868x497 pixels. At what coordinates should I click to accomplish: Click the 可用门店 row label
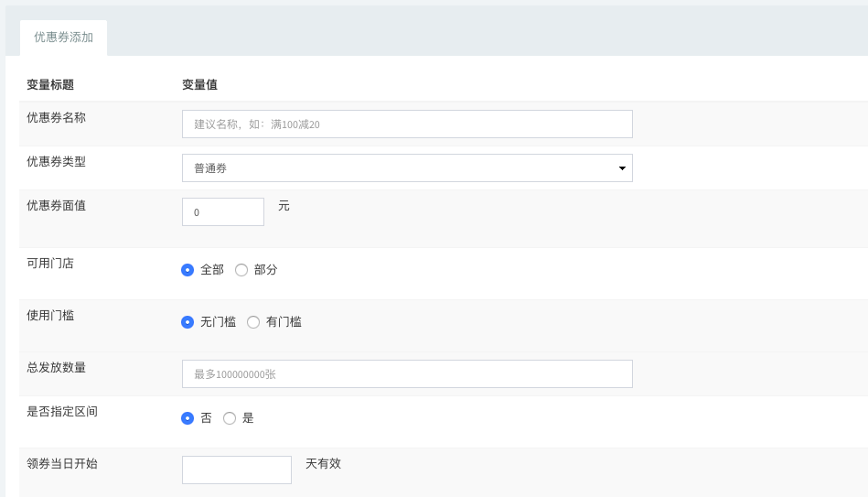(50, 264)
